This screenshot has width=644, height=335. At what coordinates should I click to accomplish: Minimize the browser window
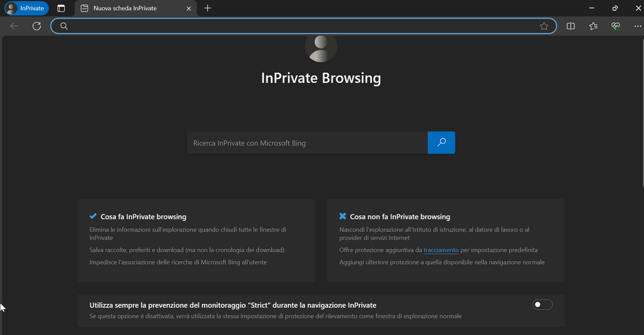(x=592, y=8)
